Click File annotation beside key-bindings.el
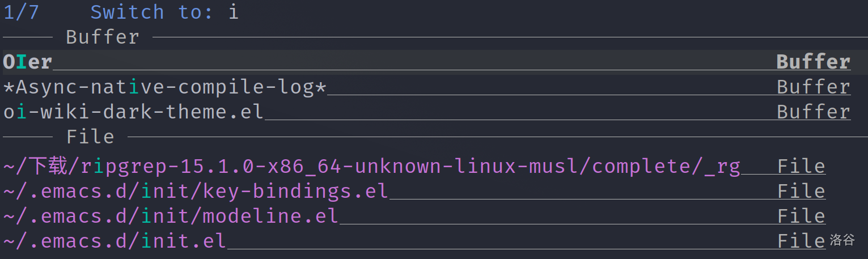This screenshot has height=259, width=868. (801, 192)
